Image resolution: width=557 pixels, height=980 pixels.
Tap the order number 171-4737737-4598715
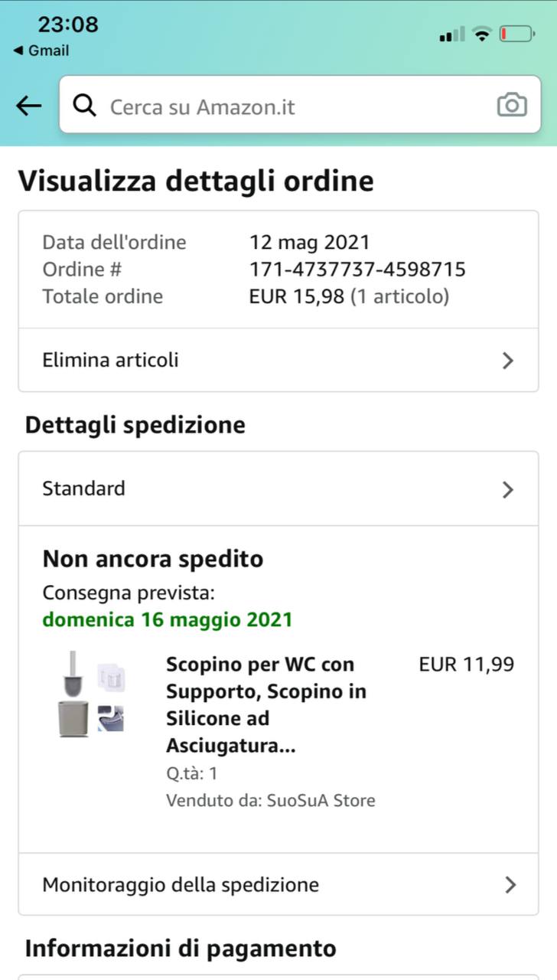357,269
